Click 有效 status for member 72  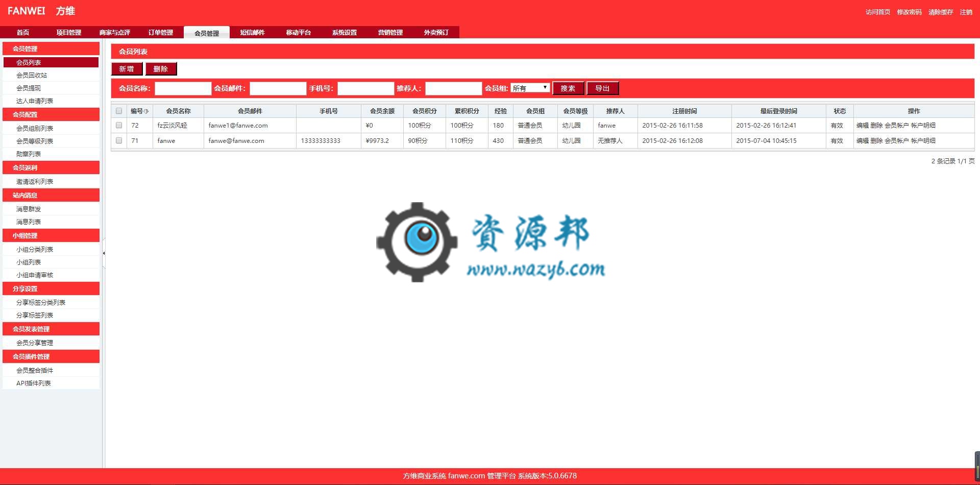click(x=837, y=125)
